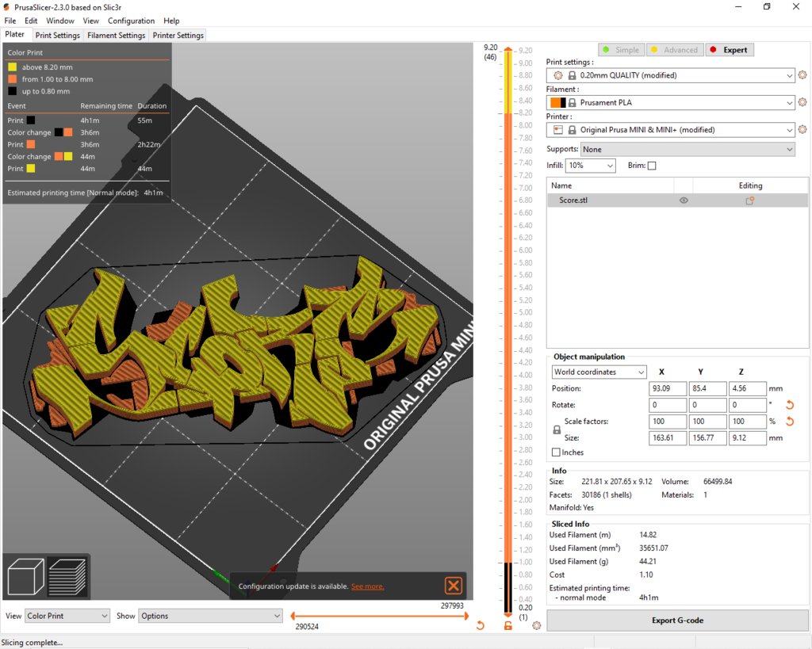The height and width of the screenshot is (649, 812).
Task: Open the Supports dropdown
Action: pyautogui.click(x=688, y=149)
